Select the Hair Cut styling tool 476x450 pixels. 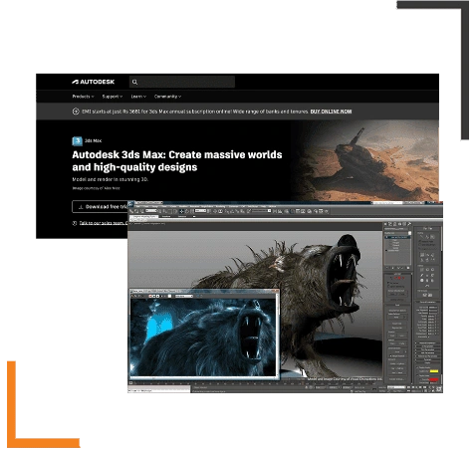coord(427,237)
